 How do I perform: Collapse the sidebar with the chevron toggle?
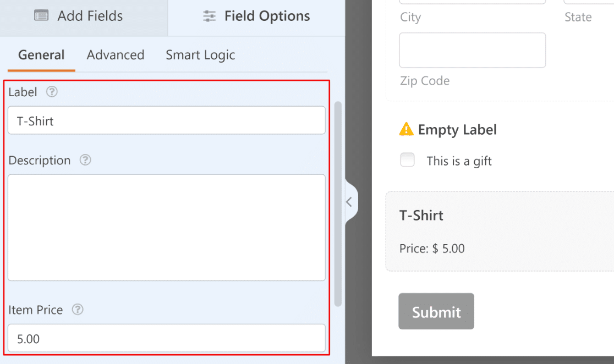(x=350, y=202)
